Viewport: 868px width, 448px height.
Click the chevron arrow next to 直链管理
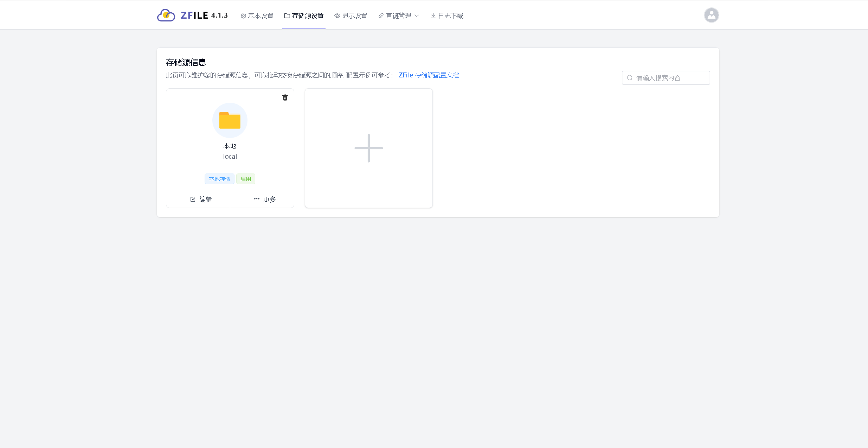tap(417, 15)
